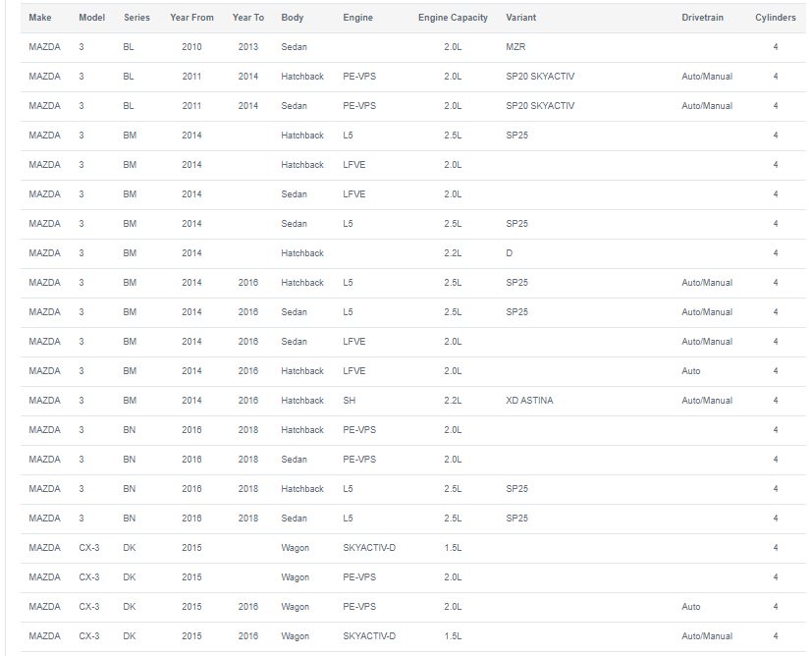This screenshot has width=812, height=656.
Task: Select the XD ASTINA variant cell
Action: pos(529,401)
